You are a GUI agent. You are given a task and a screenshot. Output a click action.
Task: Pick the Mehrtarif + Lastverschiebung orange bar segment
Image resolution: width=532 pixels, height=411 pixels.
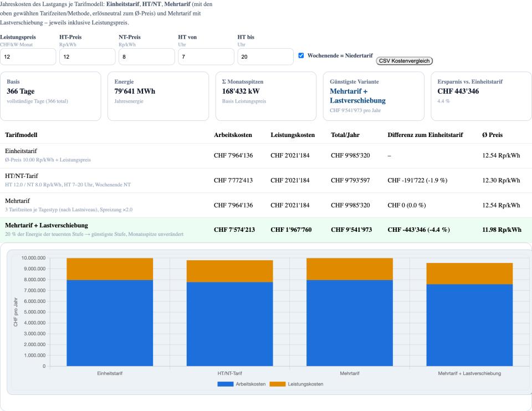tap(469, 273)
